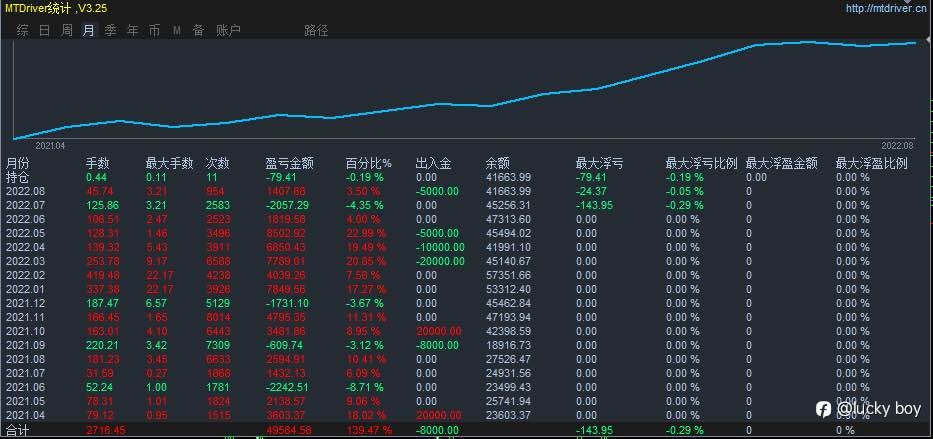Click the 合计 total row label
This screenshot has height=439, width=933.
tap(17, 429)
